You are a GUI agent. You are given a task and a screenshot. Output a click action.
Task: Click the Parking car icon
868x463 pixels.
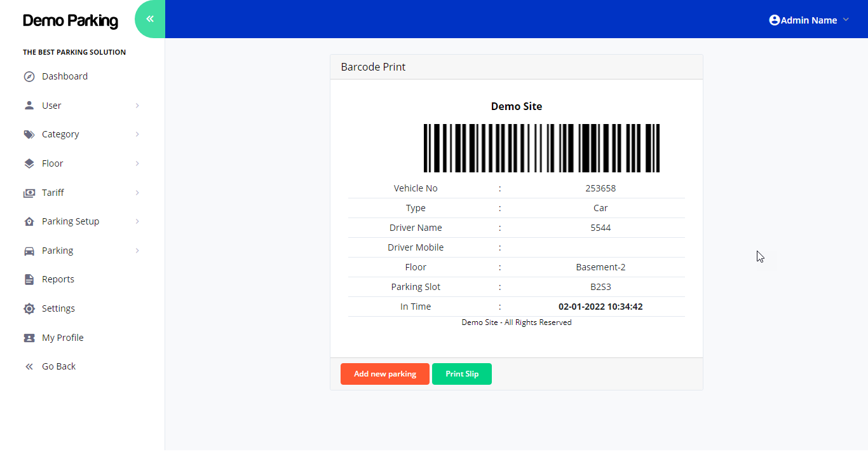29,251
